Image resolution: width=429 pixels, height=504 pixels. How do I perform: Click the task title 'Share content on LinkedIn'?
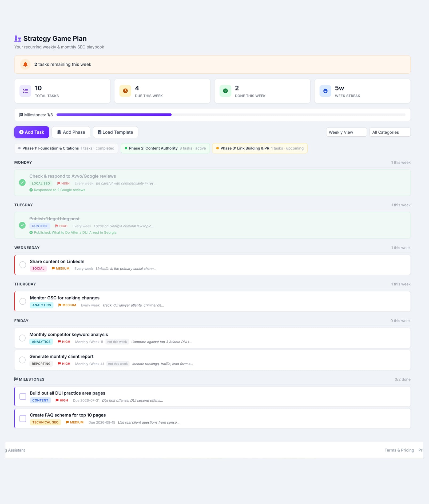(57, 261)
